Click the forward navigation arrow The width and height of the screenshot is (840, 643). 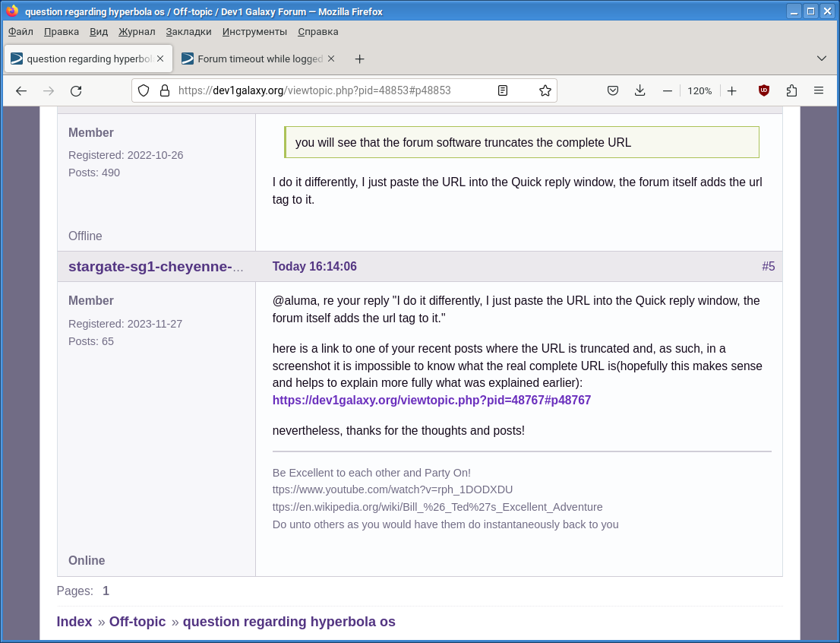[x=49, y=90]
